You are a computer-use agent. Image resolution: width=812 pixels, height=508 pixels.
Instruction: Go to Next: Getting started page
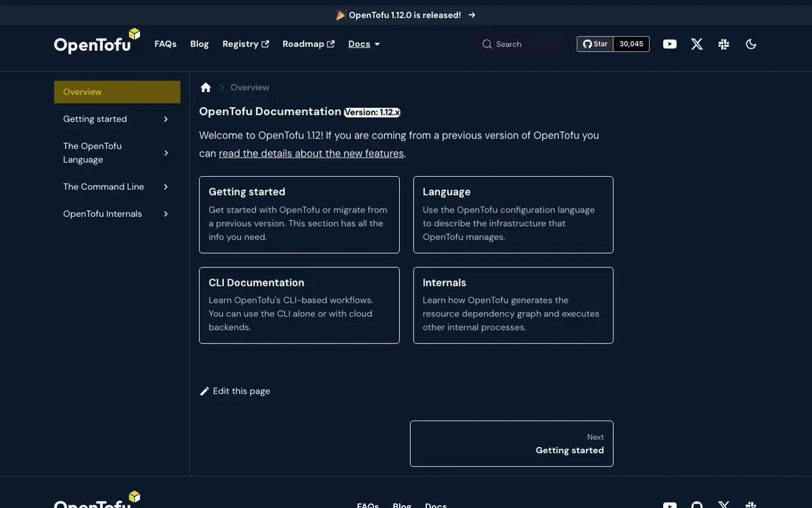[512, 444]
